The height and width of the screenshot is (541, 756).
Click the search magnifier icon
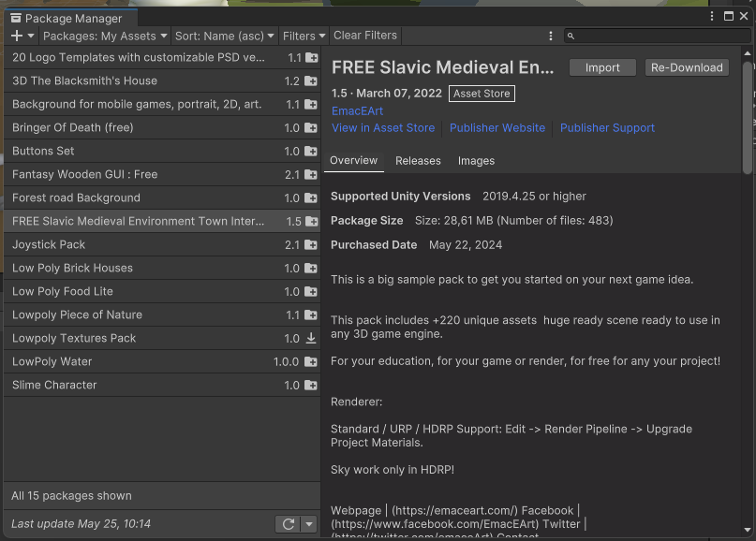point(571,37)
